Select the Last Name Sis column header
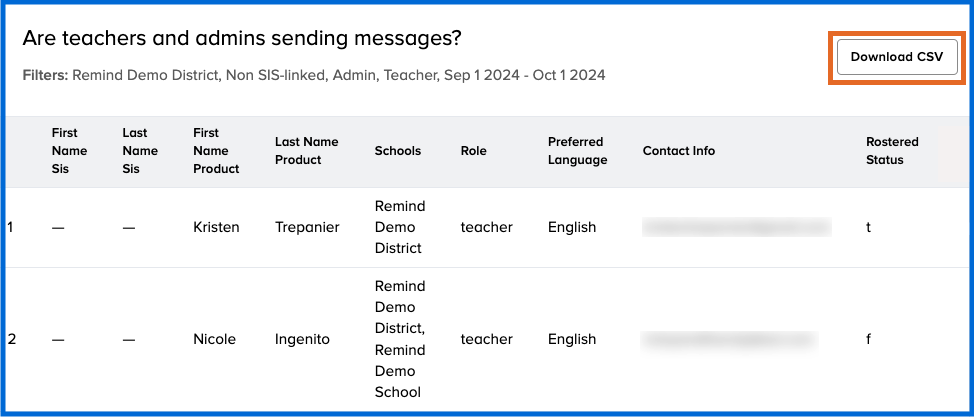 pyautogui.click(x=140, y=151)
